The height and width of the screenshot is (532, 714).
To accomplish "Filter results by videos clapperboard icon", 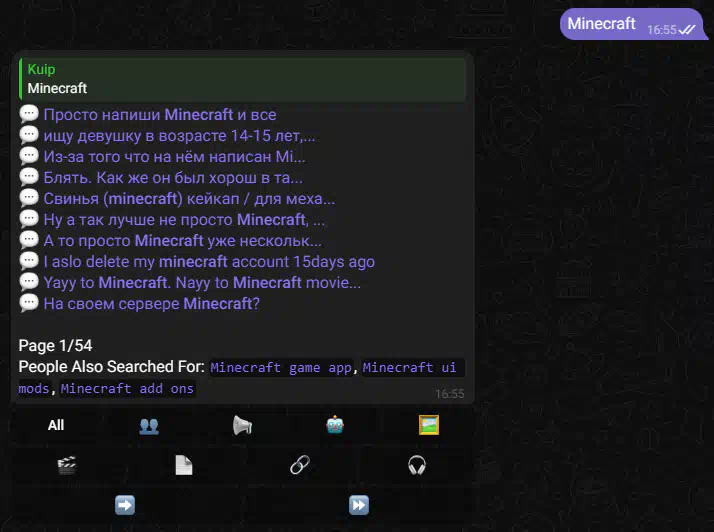I will tap(66, 465).
